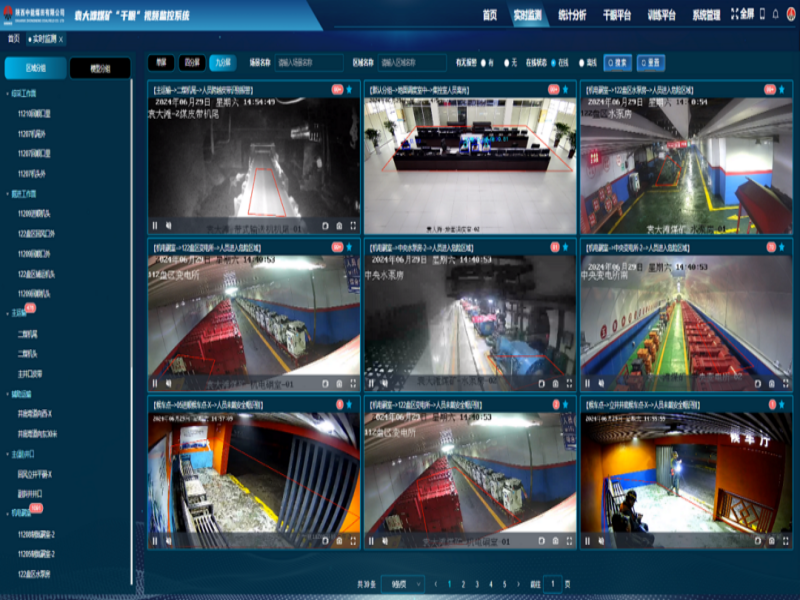The image size is (800, 600).
Task: Open the 9条/页 page size dropdown
Action: [405, 583]
